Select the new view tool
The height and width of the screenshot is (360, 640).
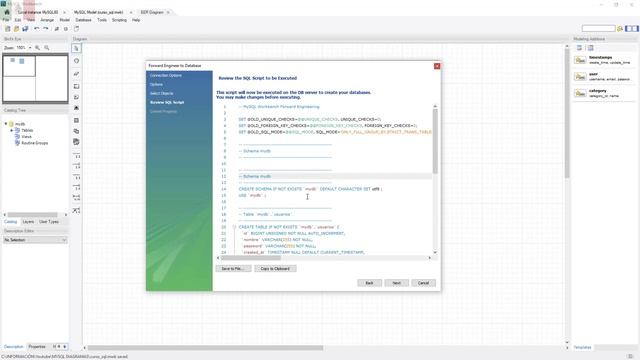click(x=76, y=131)
